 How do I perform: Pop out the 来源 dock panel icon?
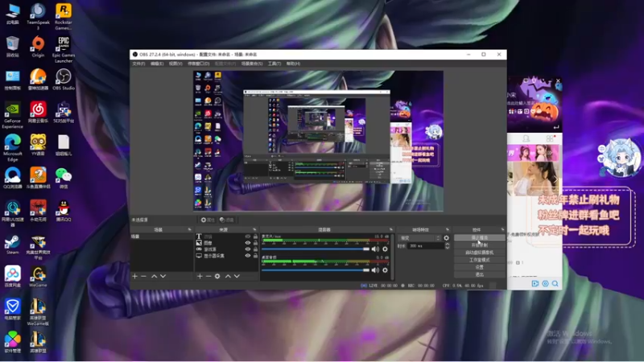254,229
